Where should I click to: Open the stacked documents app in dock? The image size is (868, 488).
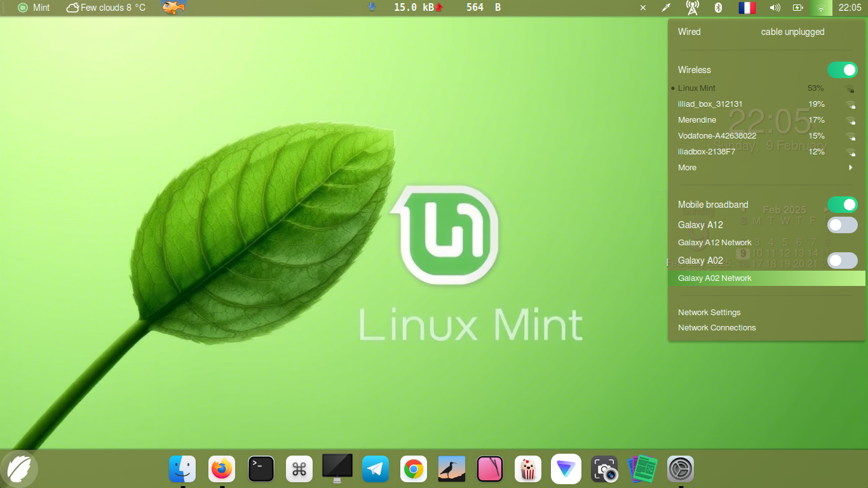(x=642, y=470)
